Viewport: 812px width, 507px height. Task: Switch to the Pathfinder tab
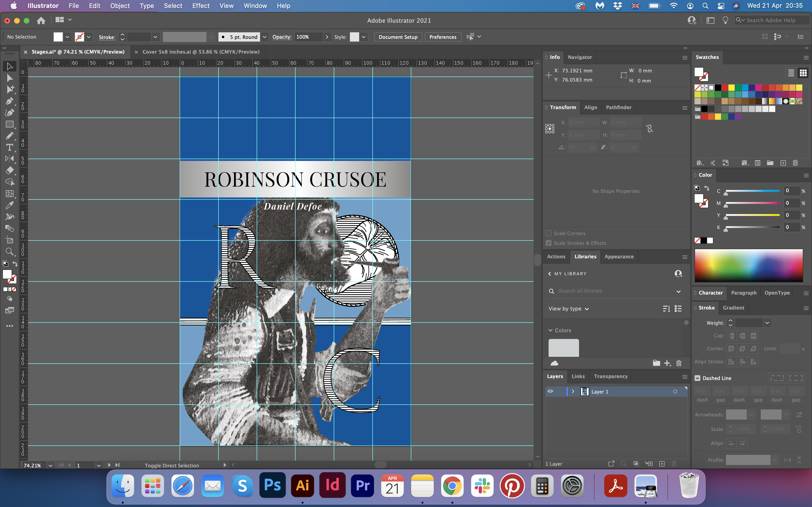click(x=618, y=107)
